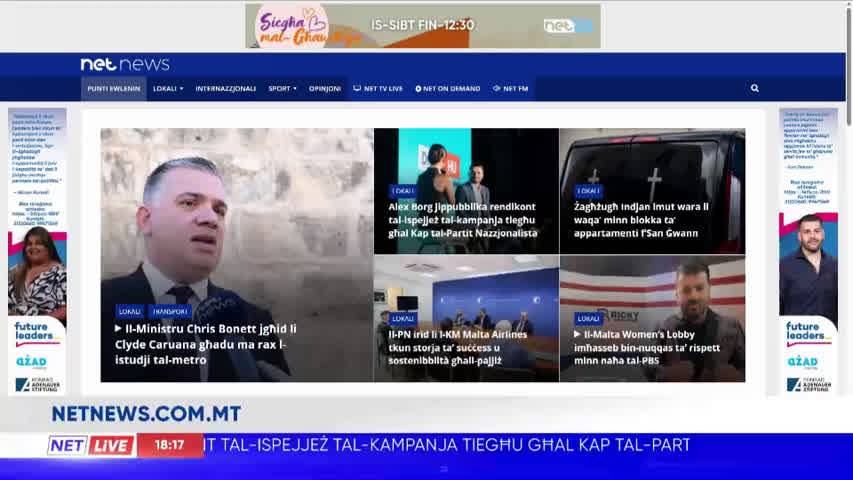Click the NET ON DEMAND play icon
This screenshot has height=480, width=853.
pyautogui.click(x=418, y=89)
